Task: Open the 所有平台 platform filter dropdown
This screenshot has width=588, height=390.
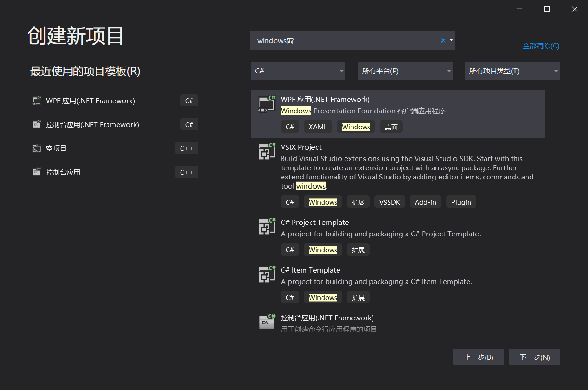Action: click(406, 71)
